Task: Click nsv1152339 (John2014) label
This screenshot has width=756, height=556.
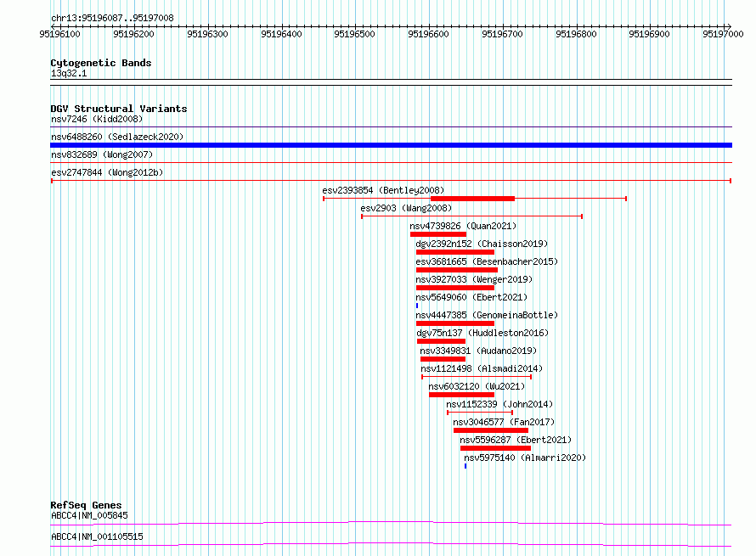Action: click(x=499, y=404)
